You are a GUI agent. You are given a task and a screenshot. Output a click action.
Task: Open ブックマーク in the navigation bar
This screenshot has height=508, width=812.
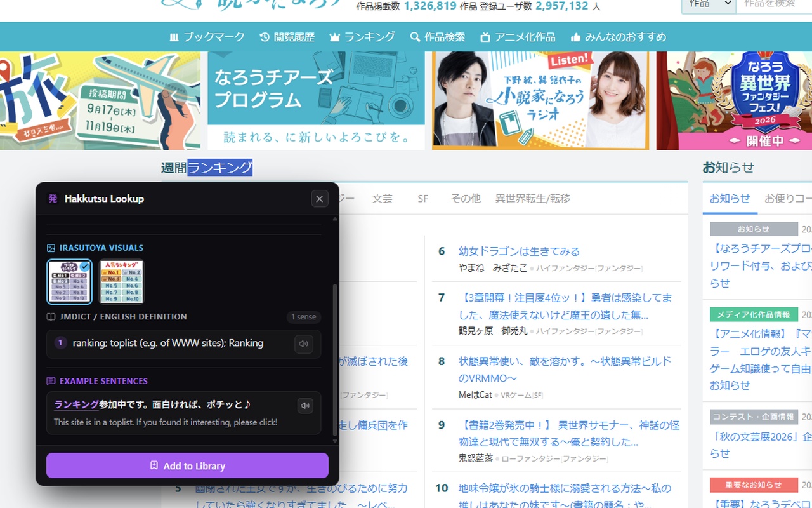coord(207,37)
